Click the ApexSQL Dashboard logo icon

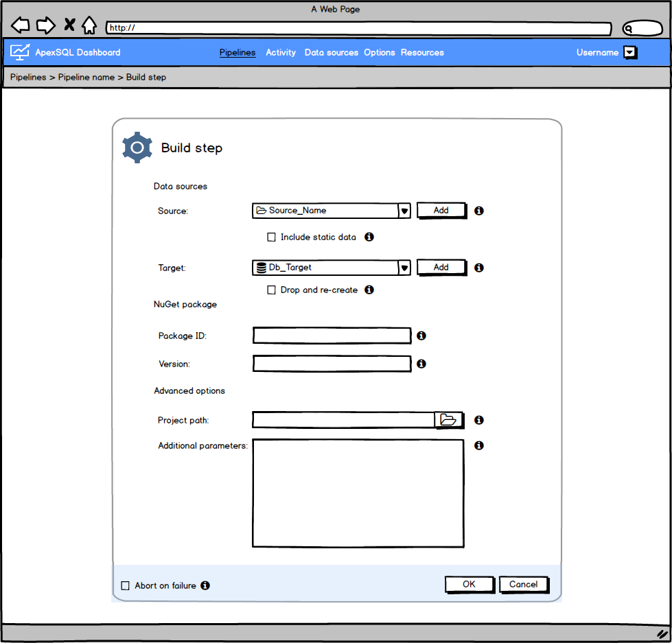pyautogui.click(x=20, y=52)
